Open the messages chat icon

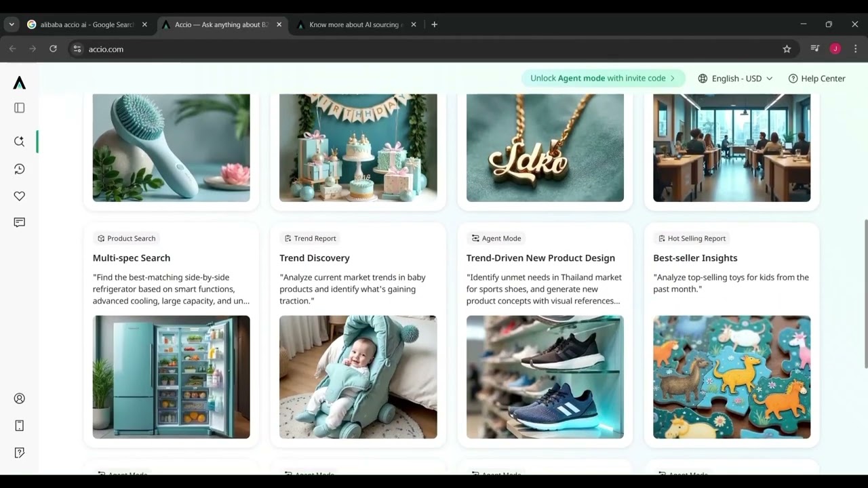click(19, 222)
